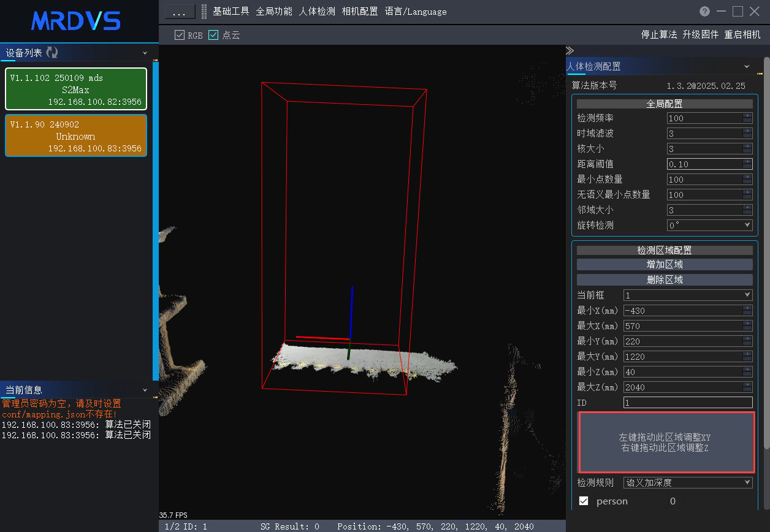The height and width of the screenshot is (532, 770).
Task: Toggle the person checkbox
Action: [584, 501]
